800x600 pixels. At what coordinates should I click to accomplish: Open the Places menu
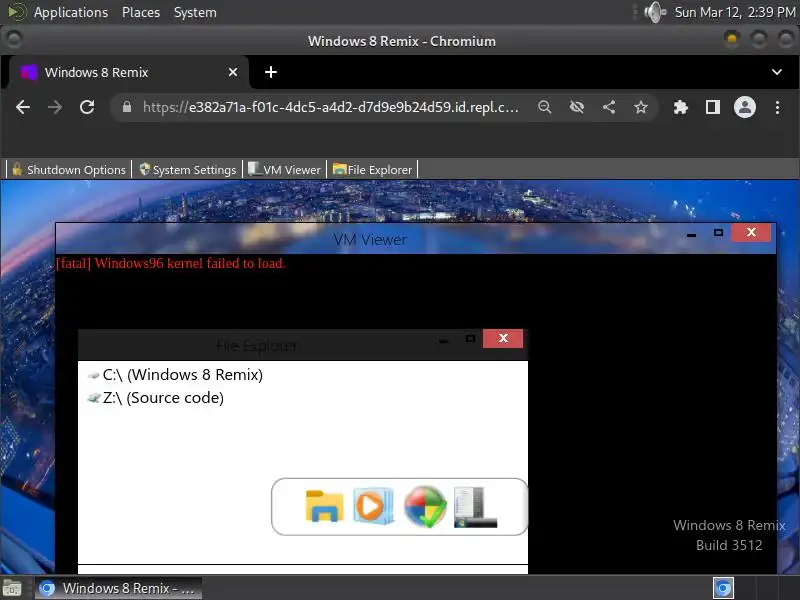[x=141, y=12]
